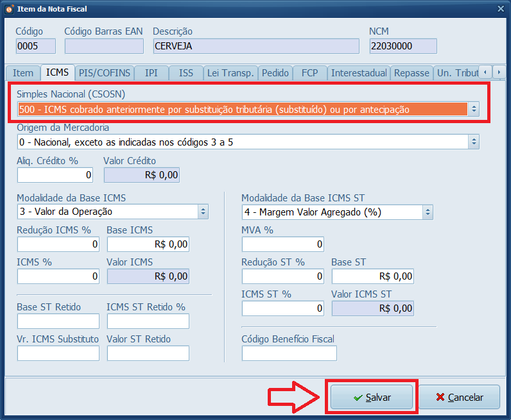Close the Item da Nota Fiscal window

[500, 8]
